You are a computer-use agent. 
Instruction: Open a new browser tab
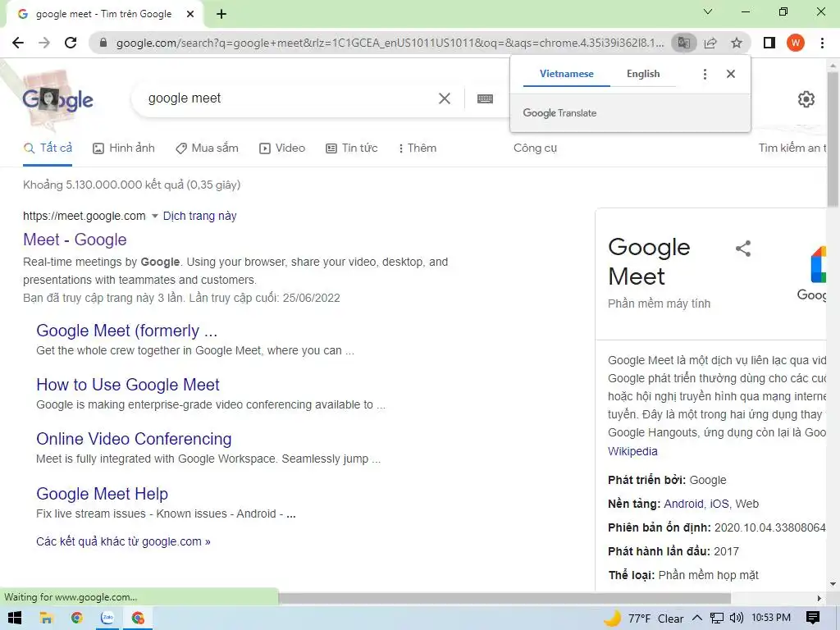click(221, 14)
